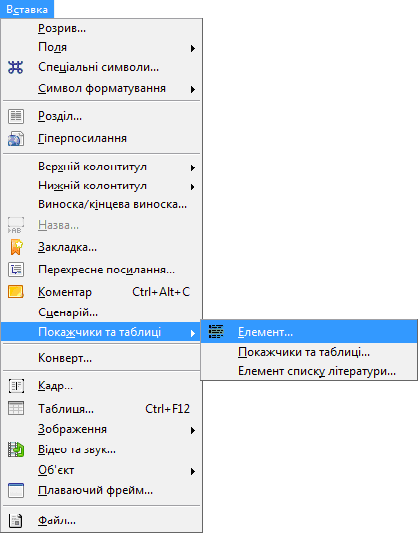The width and height of the screenshot is (418, 533).
Task: Click the Перехресне посилання cross-reference icon
Action: (16, 270)
